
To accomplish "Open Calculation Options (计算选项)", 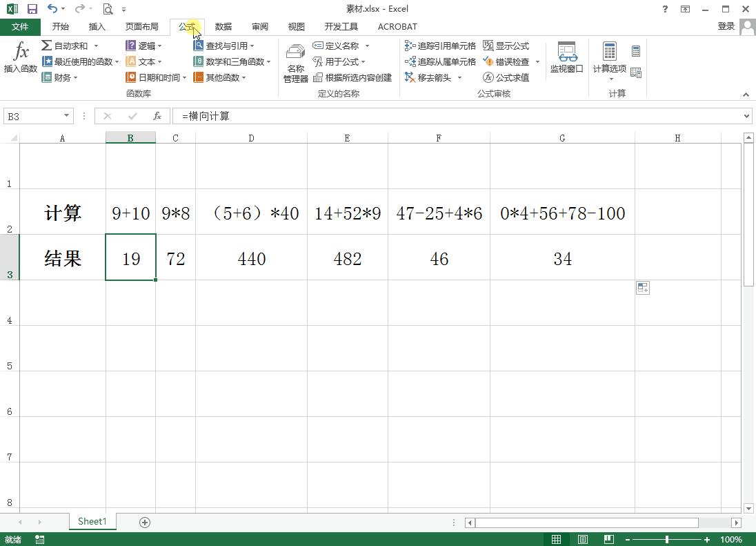I will click(x=610, y=61).
